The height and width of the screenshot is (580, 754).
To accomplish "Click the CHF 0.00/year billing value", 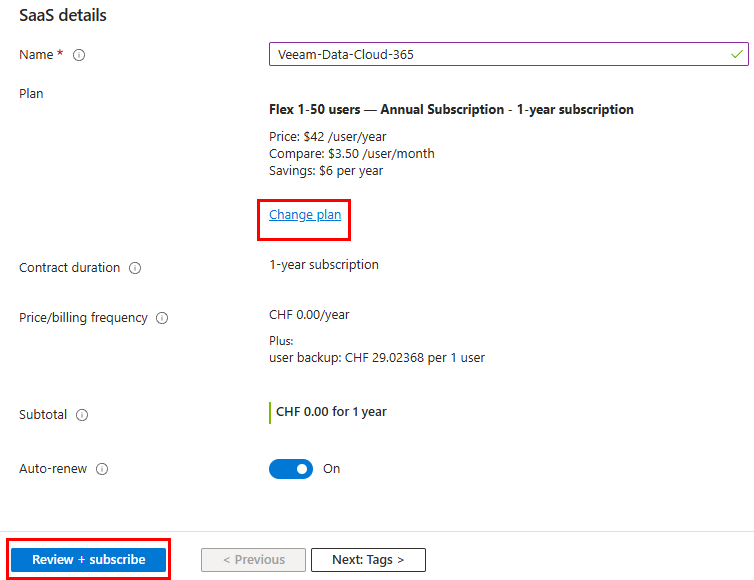I will tap(309, 315).
